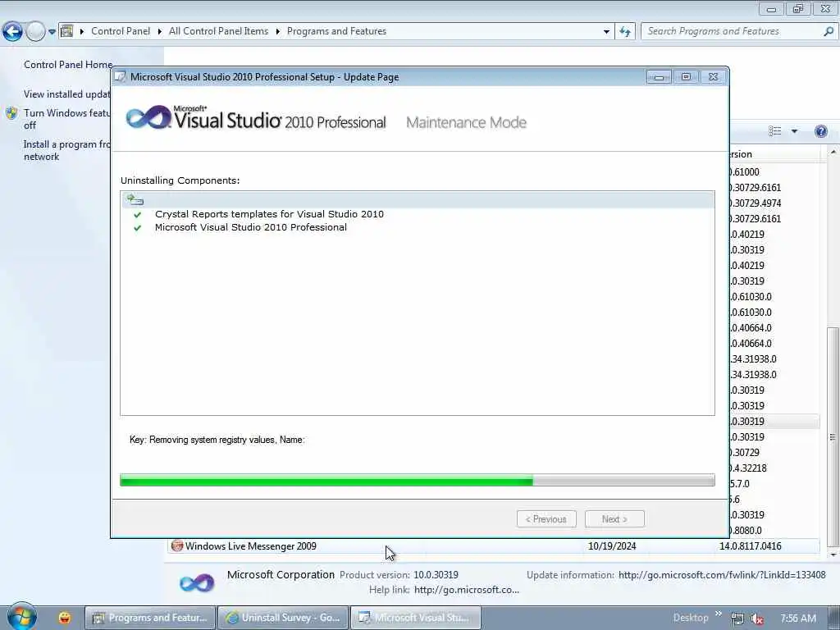Click the highlighted .0.30319 version row
The image size is (840, 630).
[774, 422]
